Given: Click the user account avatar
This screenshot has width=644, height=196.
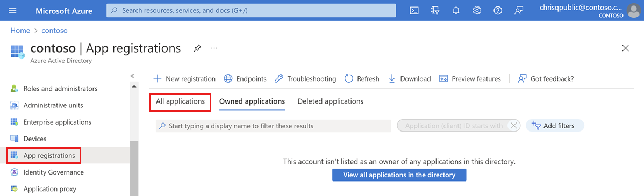Looking at the screenshot, I should point(634,11).
